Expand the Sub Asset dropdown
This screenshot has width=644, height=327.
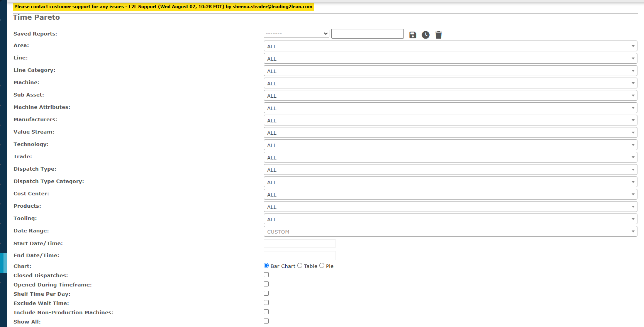pyautogui.click(x=450, y=96)
